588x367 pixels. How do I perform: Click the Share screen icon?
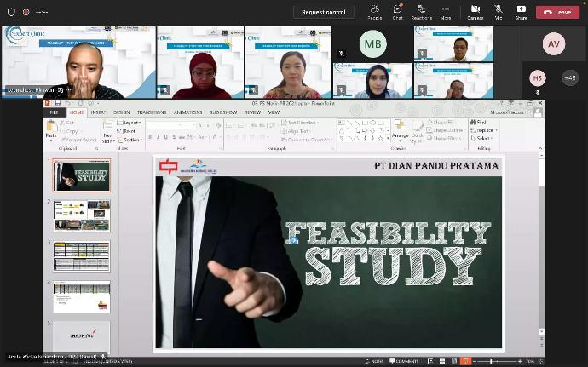(x=521, y=12)
